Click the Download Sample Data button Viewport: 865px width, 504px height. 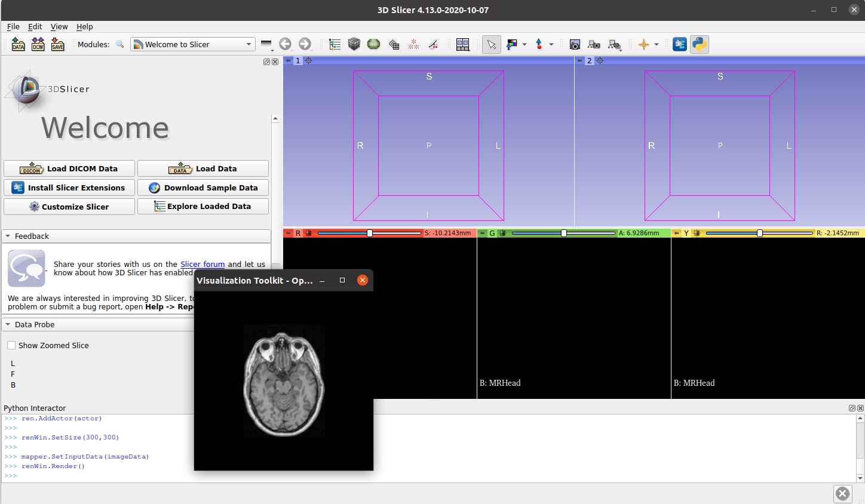(203, 188)
